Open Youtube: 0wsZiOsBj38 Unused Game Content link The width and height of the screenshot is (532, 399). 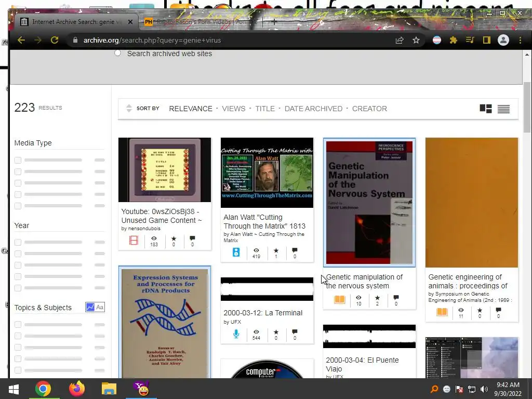[162, 216]
